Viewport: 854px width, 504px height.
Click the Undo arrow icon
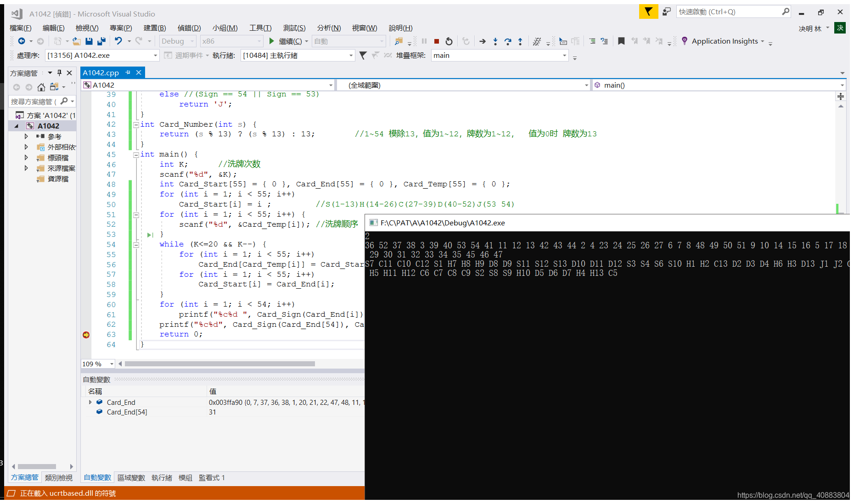[118, 41]
